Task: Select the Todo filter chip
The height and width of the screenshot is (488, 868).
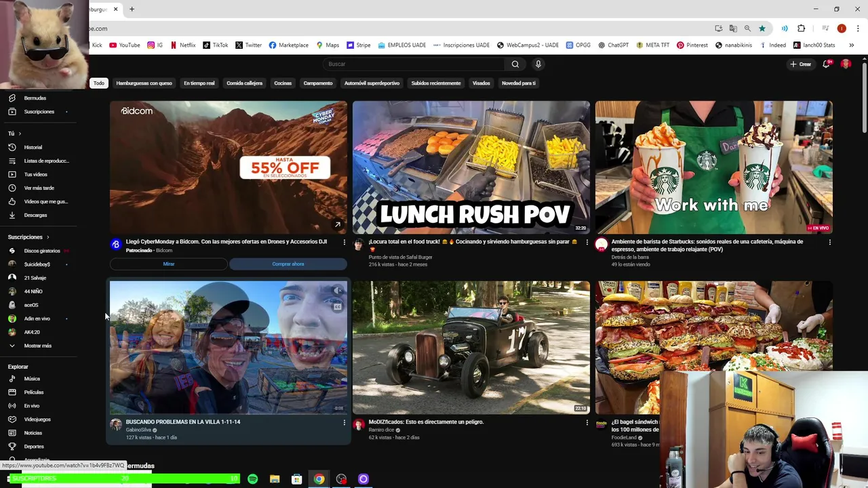Action: coord(99,83)
